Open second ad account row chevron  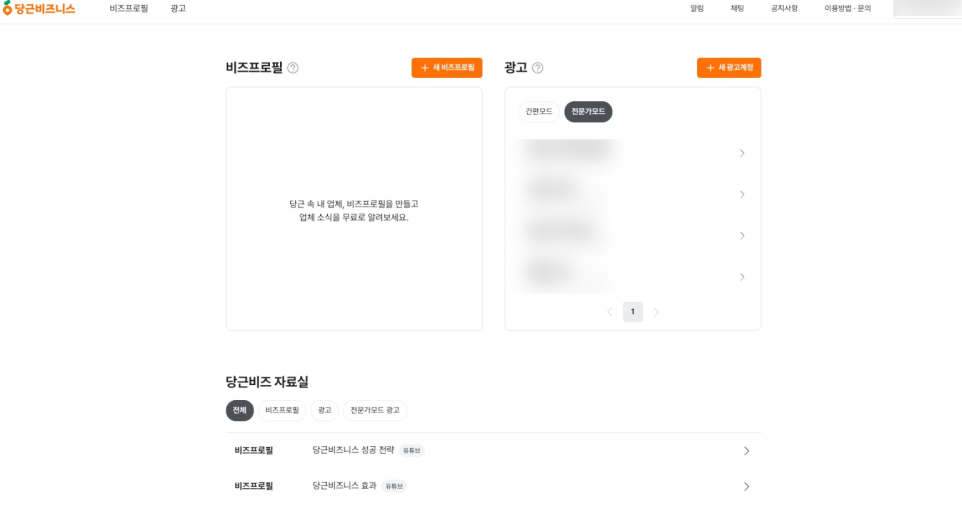click(x=742, y=195)
